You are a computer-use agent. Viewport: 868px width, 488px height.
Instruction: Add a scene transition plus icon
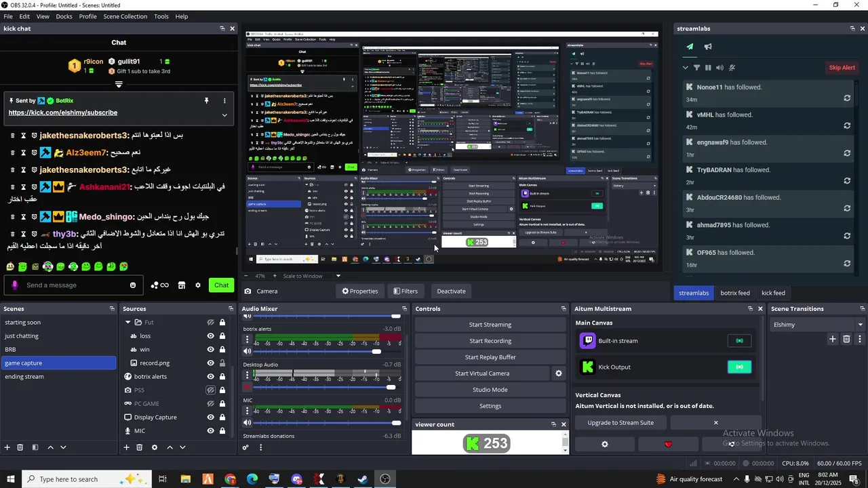(833, 339)
